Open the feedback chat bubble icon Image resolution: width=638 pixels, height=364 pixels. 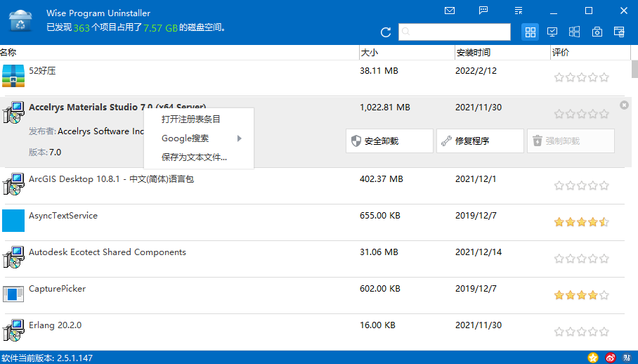(x=483, y=11)
